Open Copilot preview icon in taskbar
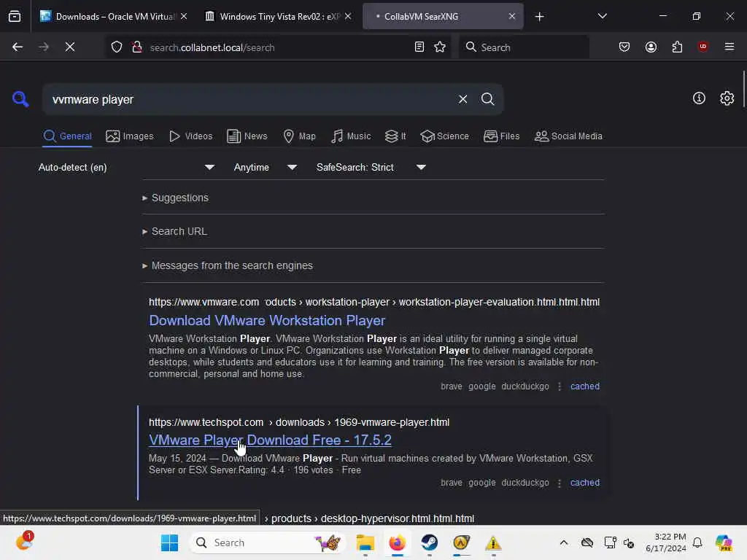The image size is (747, 560). tap(724, 542)
